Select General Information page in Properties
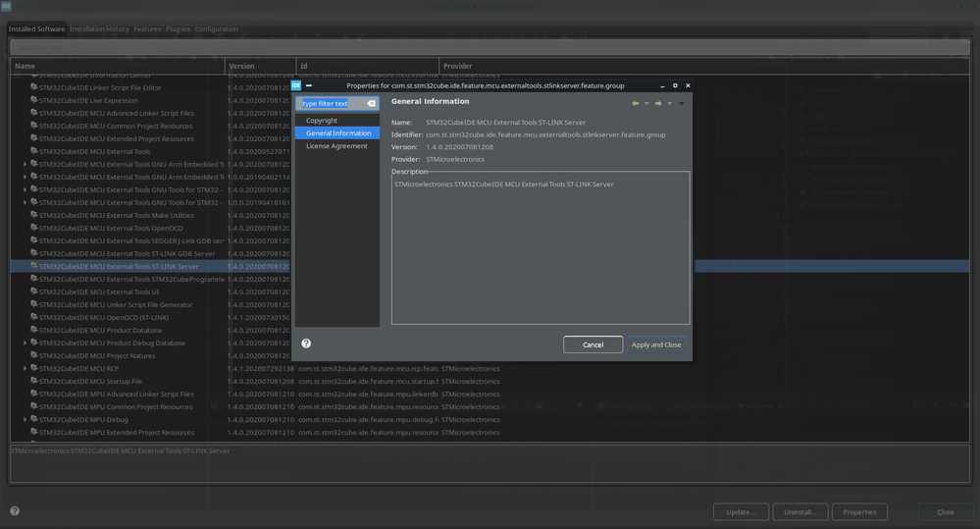The image size is (980, 529). (x=336, y=133)
